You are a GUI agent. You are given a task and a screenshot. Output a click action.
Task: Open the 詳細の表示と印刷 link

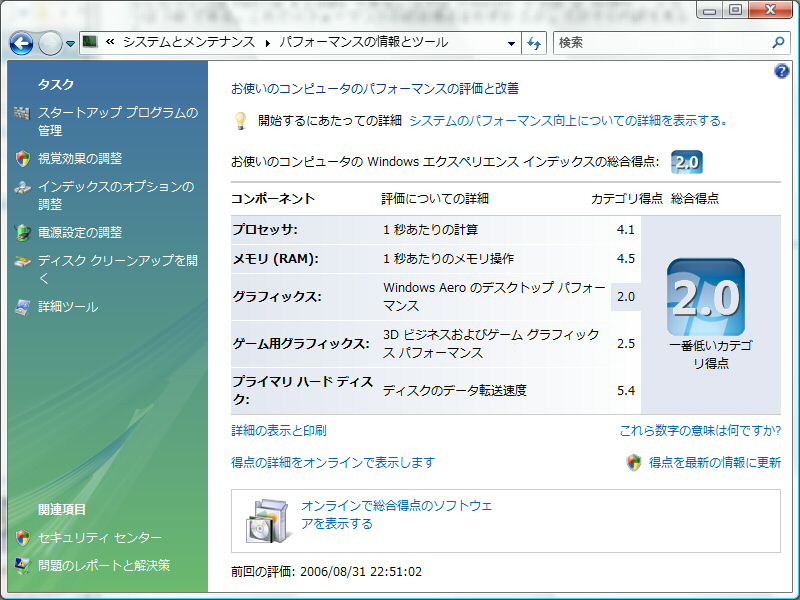tap(279, 431)
